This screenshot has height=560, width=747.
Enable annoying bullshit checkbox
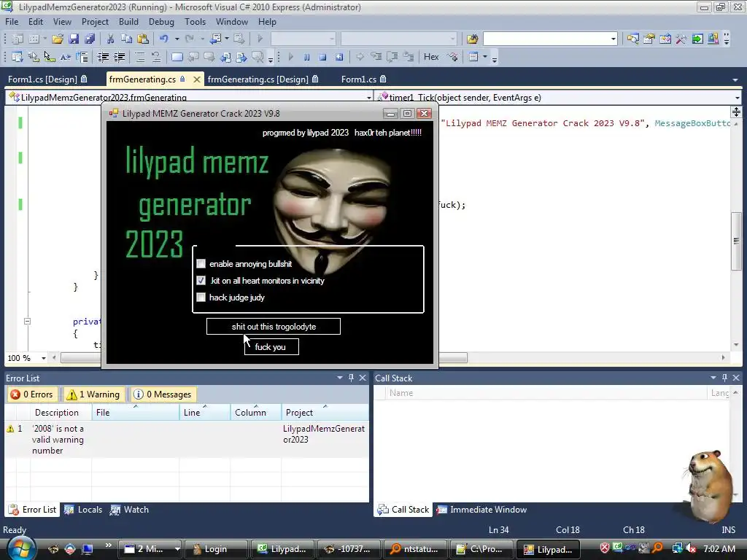[201, 264]
